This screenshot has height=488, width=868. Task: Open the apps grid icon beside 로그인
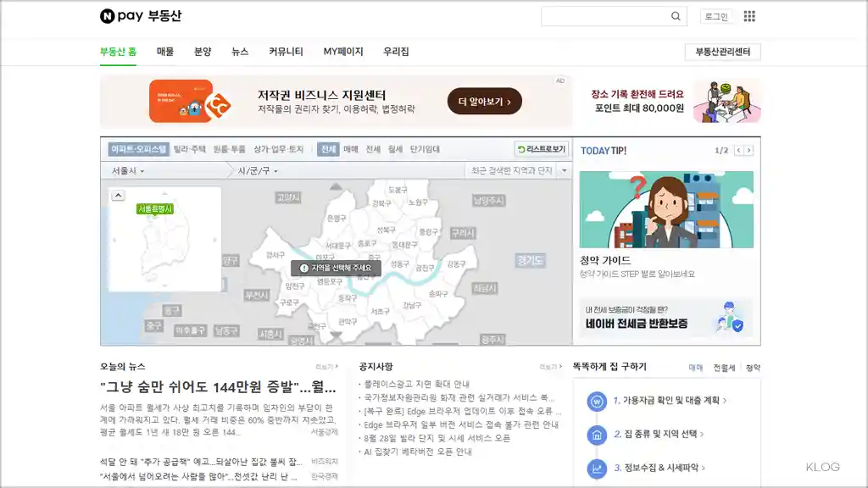click(x=748, y=16)
